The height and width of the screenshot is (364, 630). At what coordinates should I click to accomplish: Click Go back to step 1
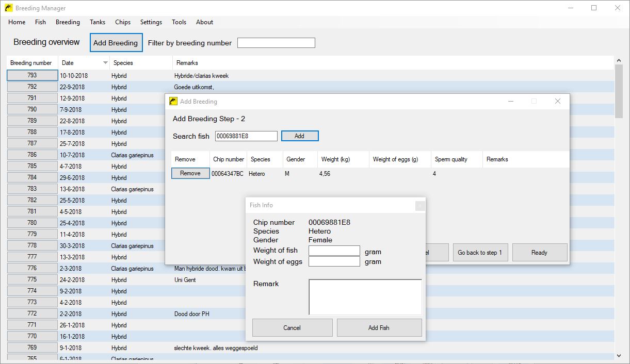(x=480, y=252)
